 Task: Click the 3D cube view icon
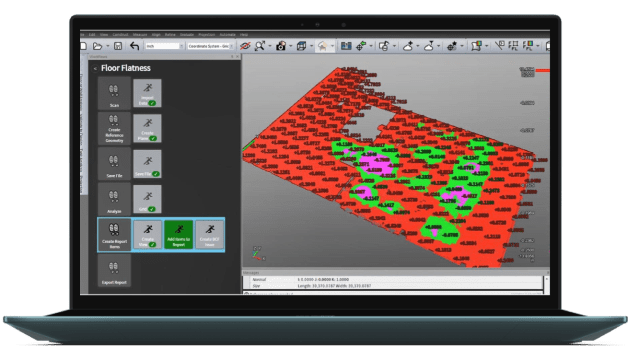coord(301,46)
